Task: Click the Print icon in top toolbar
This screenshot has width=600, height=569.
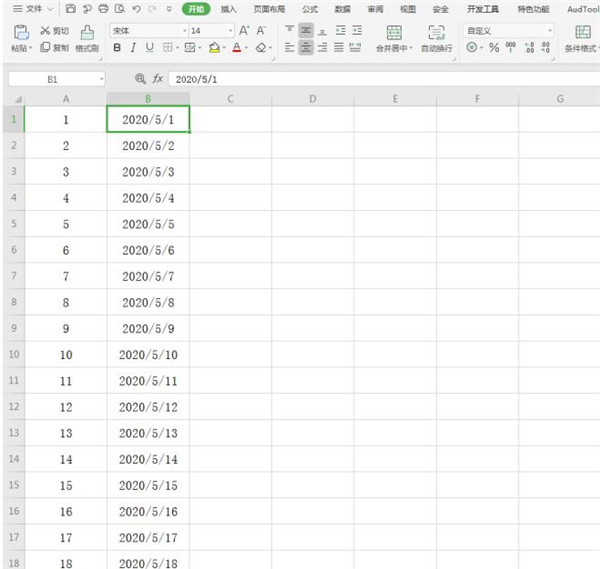Action: [x=103, y=9]
